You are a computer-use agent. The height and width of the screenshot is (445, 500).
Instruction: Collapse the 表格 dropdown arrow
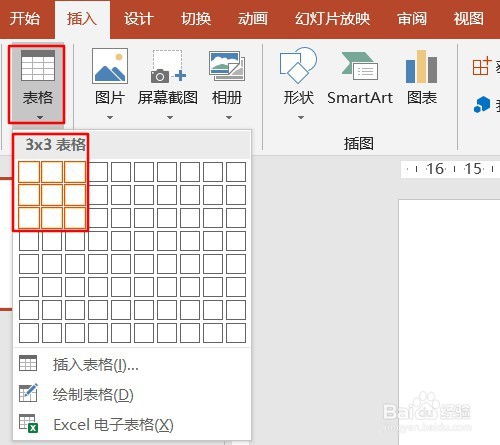pyautogui.click(x=40, y=117)
